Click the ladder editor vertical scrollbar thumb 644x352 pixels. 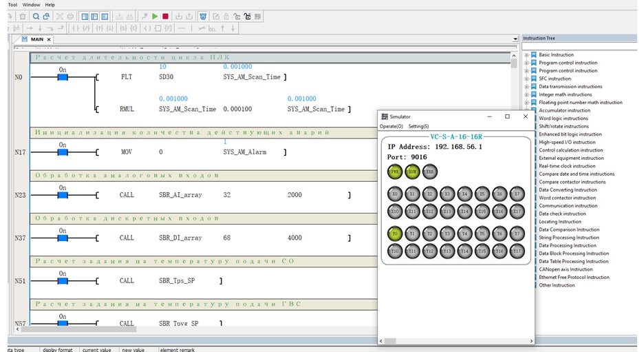[513, 63]
